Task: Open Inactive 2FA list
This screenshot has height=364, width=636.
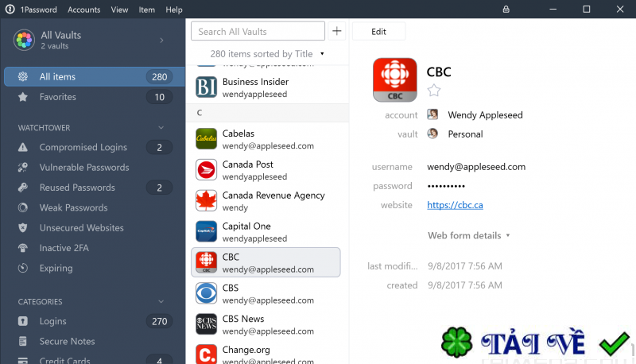Action: pyautogui.click(x=95, y=248)
